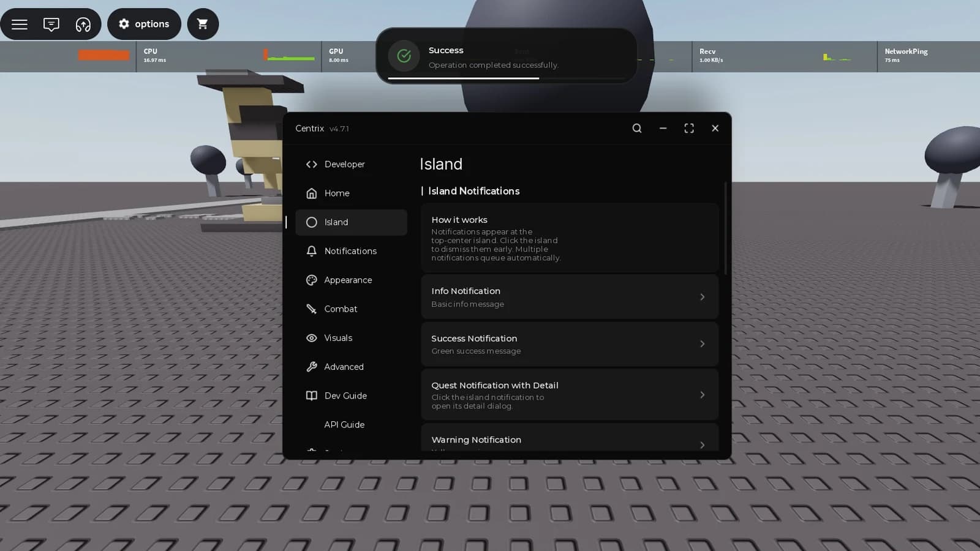Select the Island sidebar item
The height and width of the screenshot is (551, 980).
[x=351, y=222]
